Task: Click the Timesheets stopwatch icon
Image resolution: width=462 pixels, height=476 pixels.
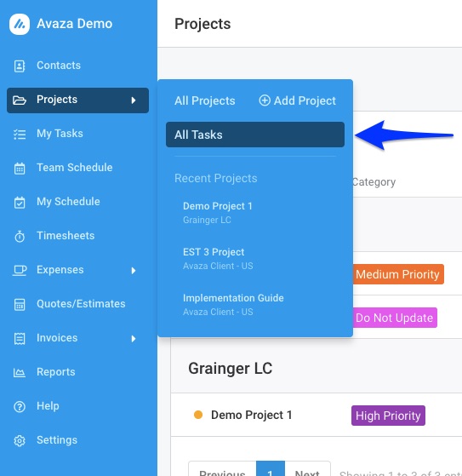Action: 20,236
